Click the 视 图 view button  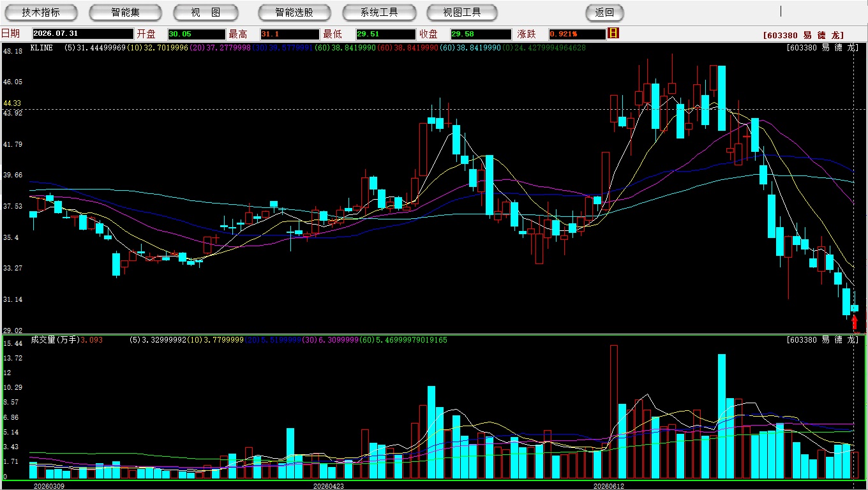[206, 12]
